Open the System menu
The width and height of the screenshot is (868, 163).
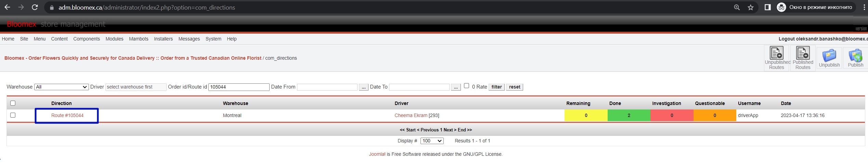213,39
